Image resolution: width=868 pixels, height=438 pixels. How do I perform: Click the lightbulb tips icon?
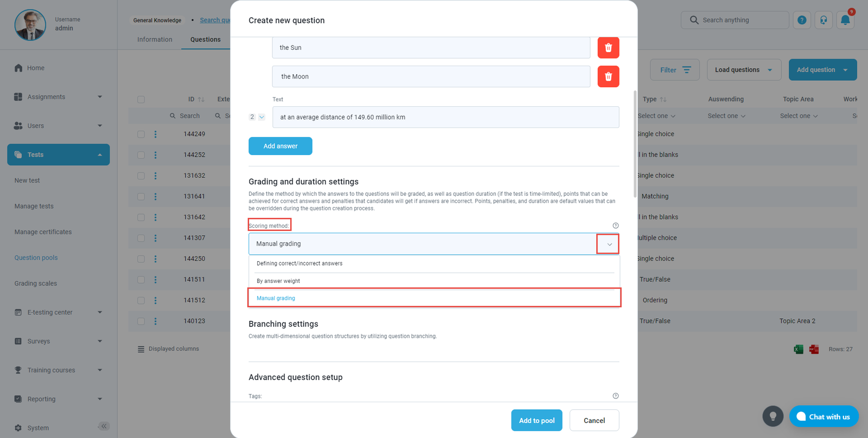pos(773,416)
